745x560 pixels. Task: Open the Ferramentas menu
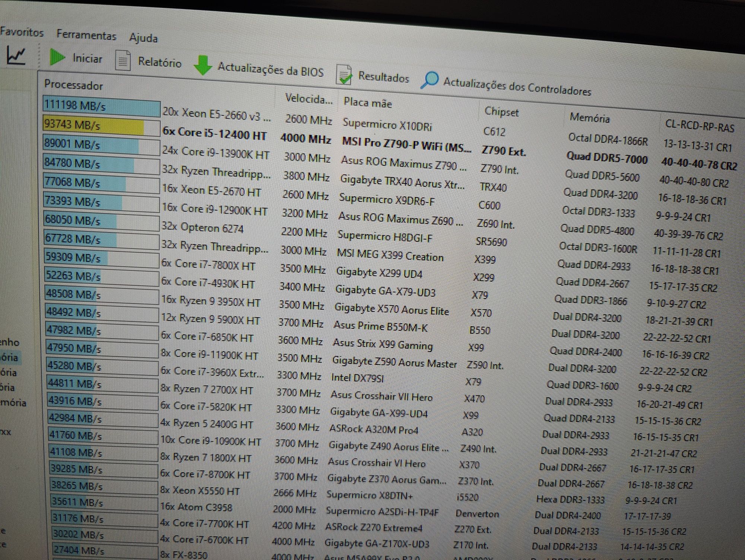pyautogui.click(x=86, y=35)
